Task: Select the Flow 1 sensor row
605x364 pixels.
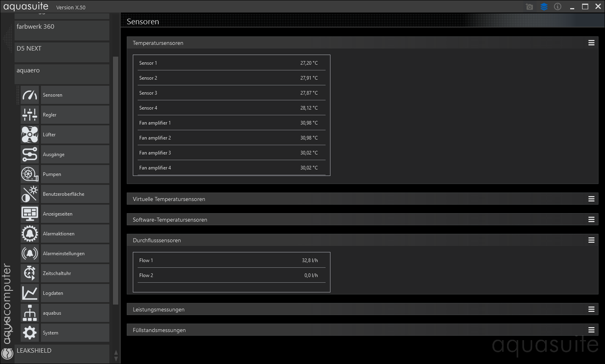Action: click(x=232, y=260)
